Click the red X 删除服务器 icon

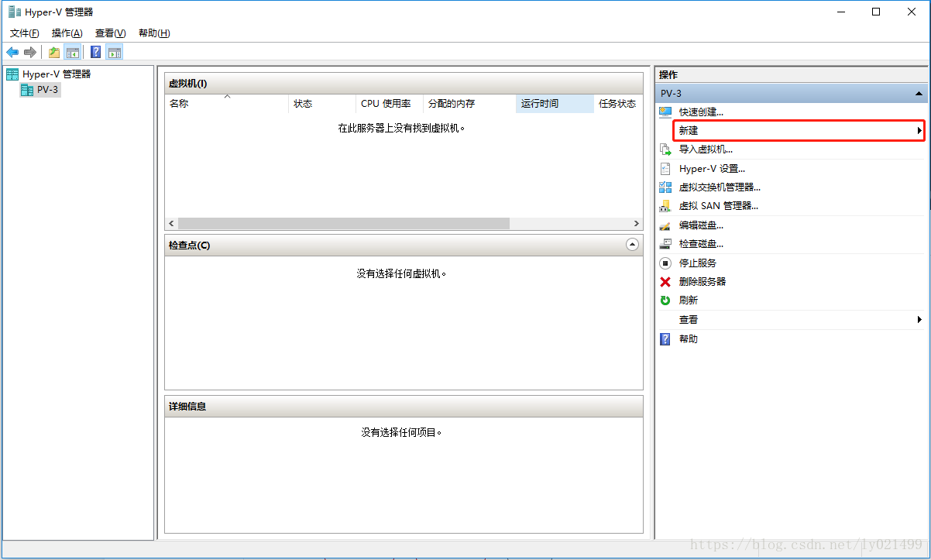click(665, 281)
